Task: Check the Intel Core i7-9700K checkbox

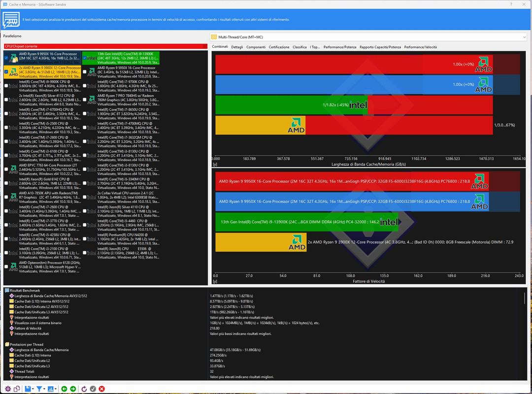Action: pyautogui.click(x=85, y=86)
